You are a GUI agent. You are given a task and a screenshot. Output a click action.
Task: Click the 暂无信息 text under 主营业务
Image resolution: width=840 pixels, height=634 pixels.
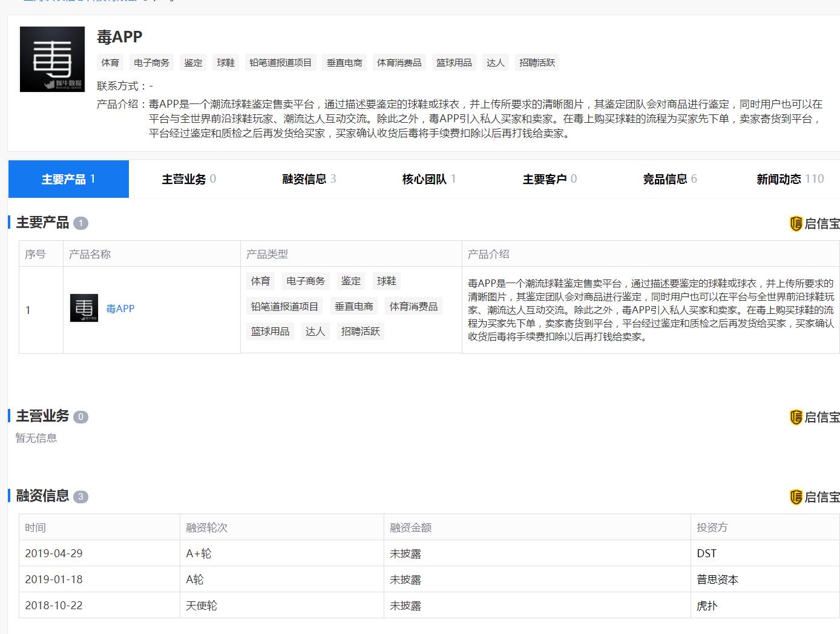36,438
